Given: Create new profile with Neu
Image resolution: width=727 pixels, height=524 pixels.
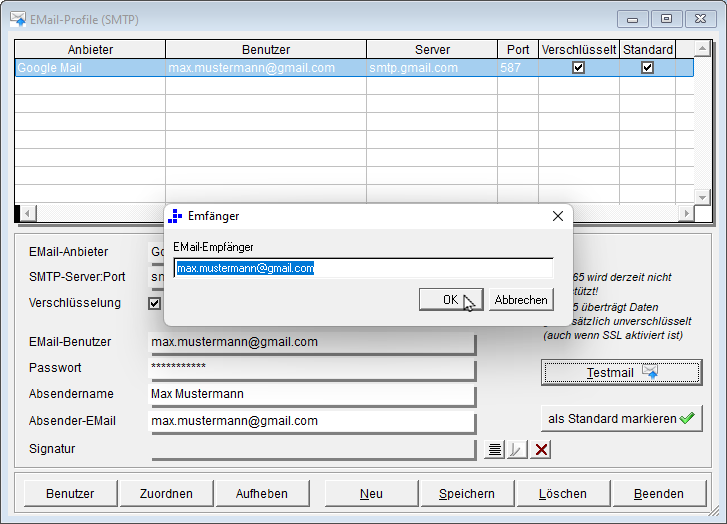Looking at the screenshot, I should tap(371, 493).
